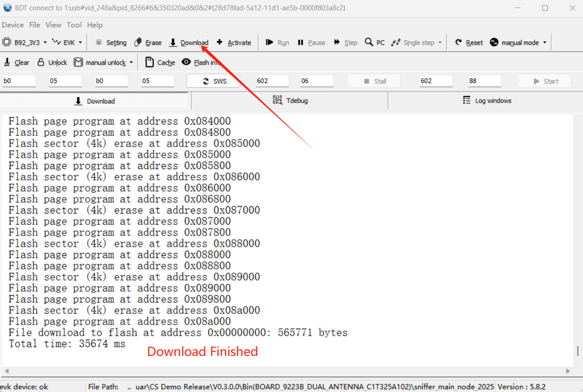
Task: Click the SWS button
Action: pyautogui.click(x=214, y=81)
